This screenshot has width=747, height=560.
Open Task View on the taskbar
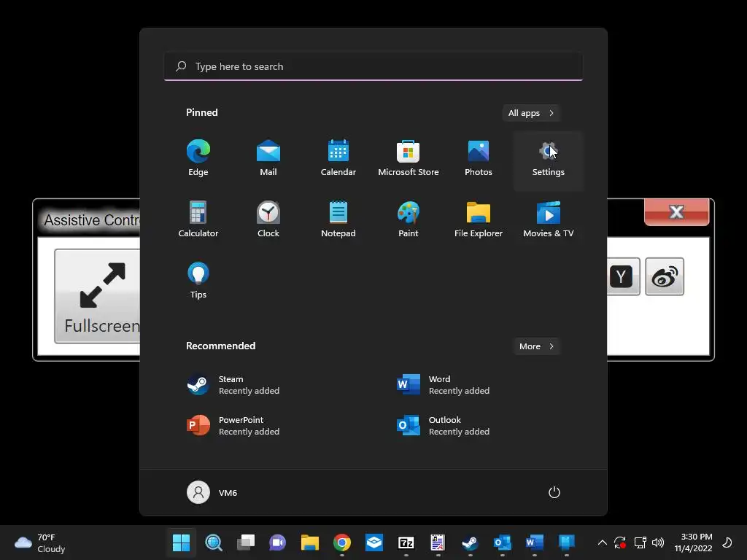[246, 542]
